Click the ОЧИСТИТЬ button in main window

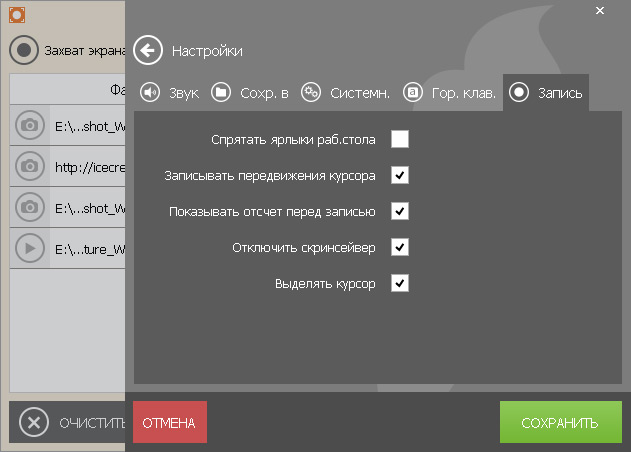[x=67, y=422]
